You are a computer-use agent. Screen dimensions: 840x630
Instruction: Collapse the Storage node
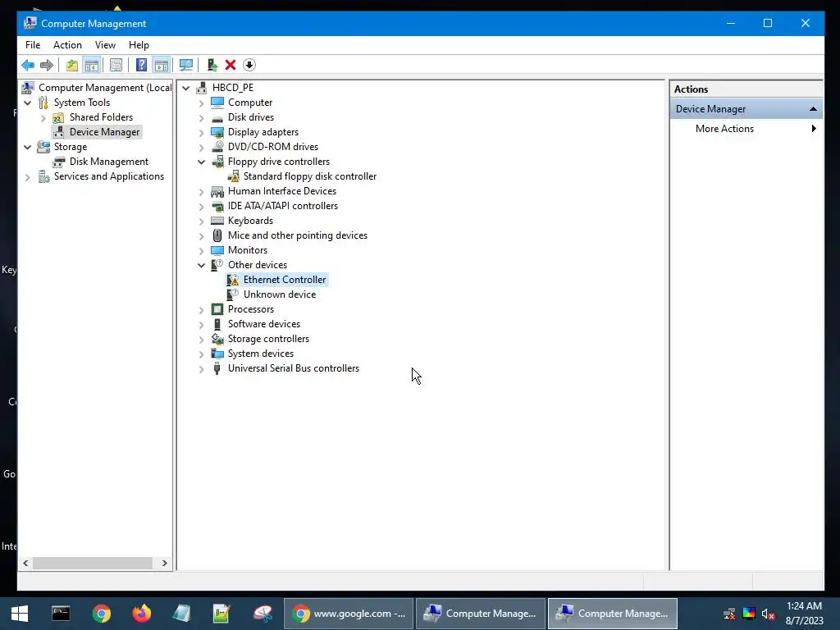[27, 147]
